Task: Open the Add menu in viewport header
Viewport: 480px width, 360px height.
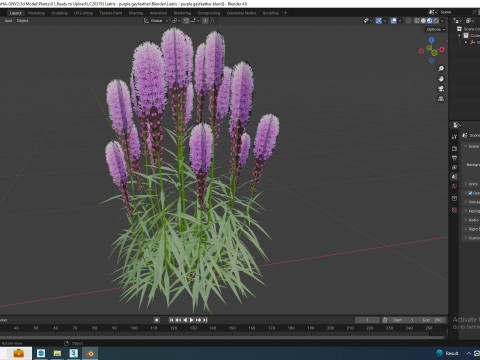Action: point(8,21)
